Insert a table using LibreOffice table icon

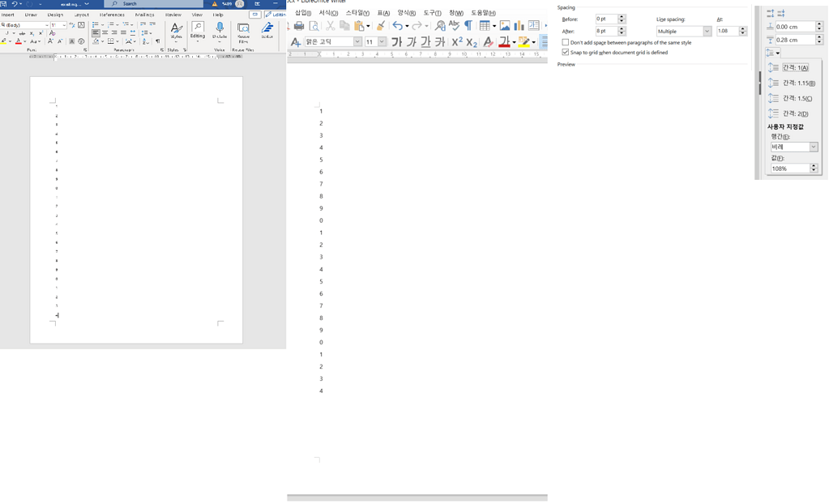(485, 25)
